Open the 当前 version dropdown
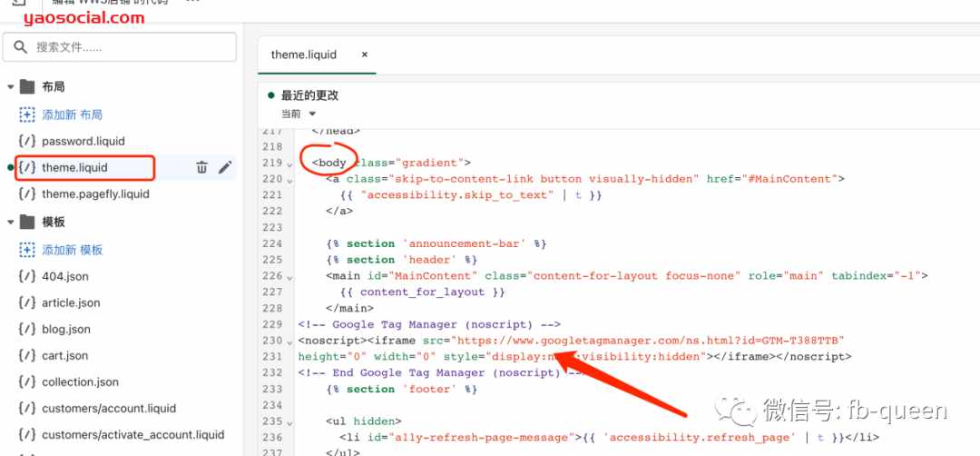This screenshot has width=980, height=456. (299, 114)
